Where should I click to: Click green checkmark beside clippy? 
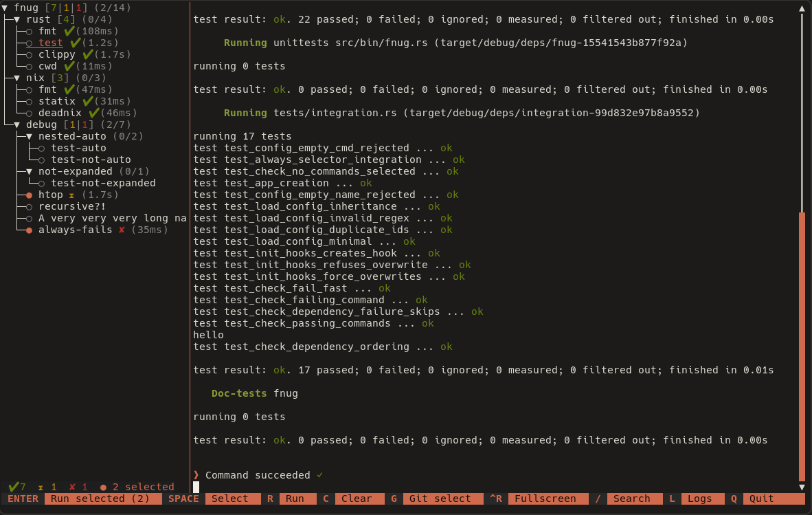(88, 54)
